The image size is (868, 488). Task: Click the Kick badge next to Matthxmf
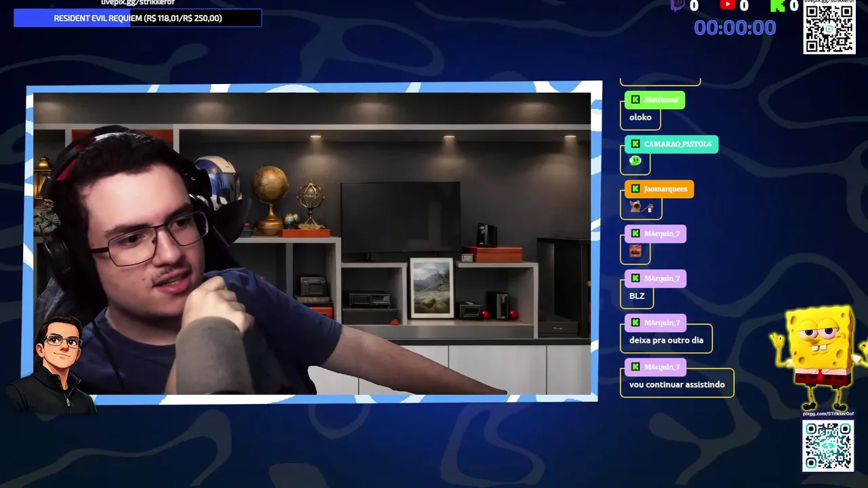click(635, 100)
